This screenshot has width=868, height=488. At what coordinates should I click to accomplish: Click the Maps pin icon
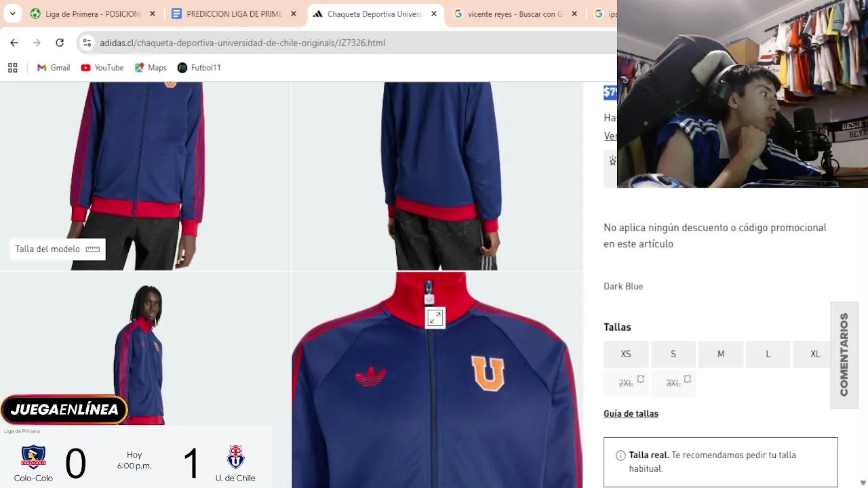click(139, 68)
